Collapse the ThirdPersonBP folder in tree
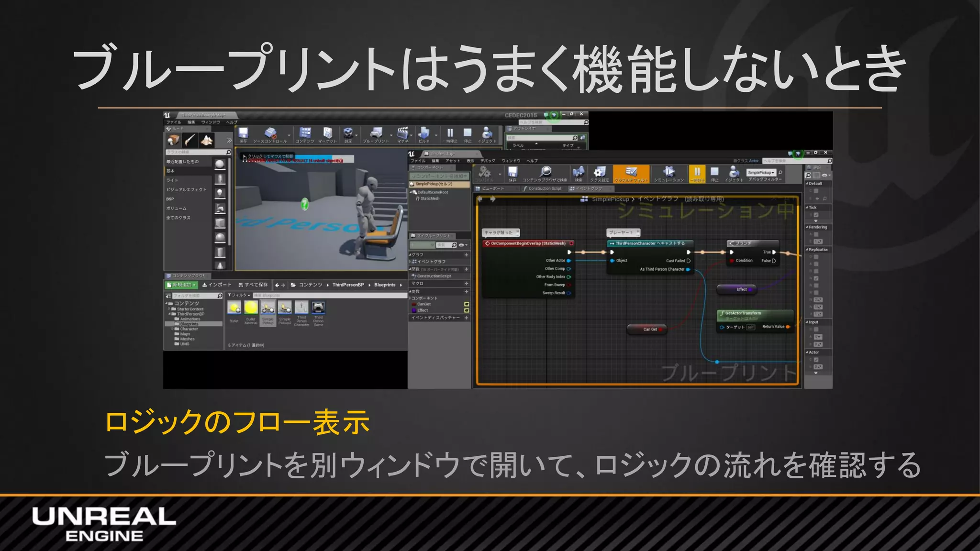 point(169,314)
